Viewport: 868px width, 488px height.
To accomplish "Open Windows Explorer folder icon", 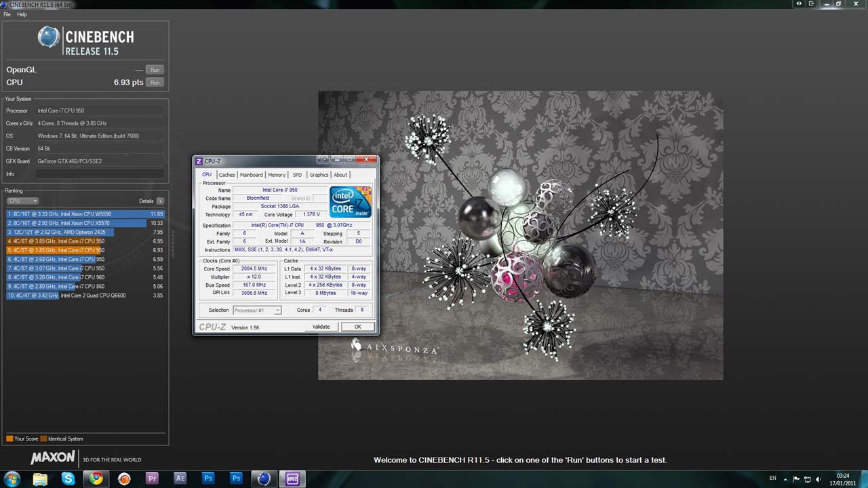I will (x=40, y=479).
